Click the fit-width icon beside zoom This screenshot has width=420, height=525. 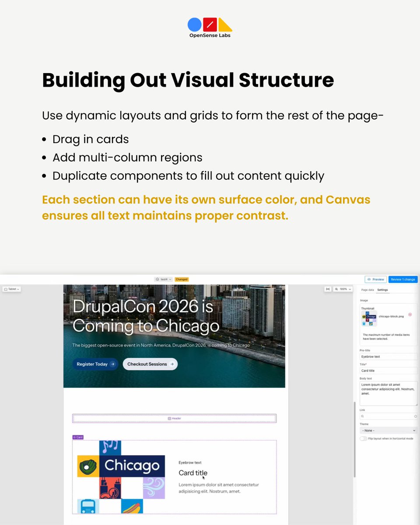coord(328,289)
